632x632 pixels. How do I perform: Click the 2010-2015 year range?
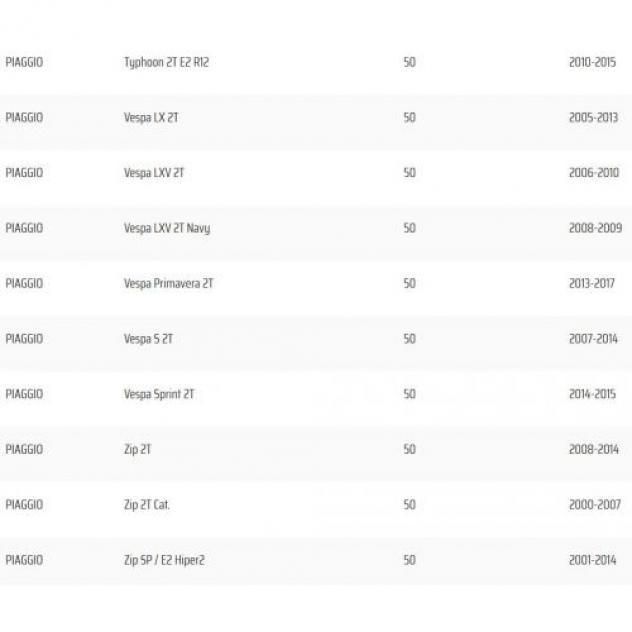point(592,62)
